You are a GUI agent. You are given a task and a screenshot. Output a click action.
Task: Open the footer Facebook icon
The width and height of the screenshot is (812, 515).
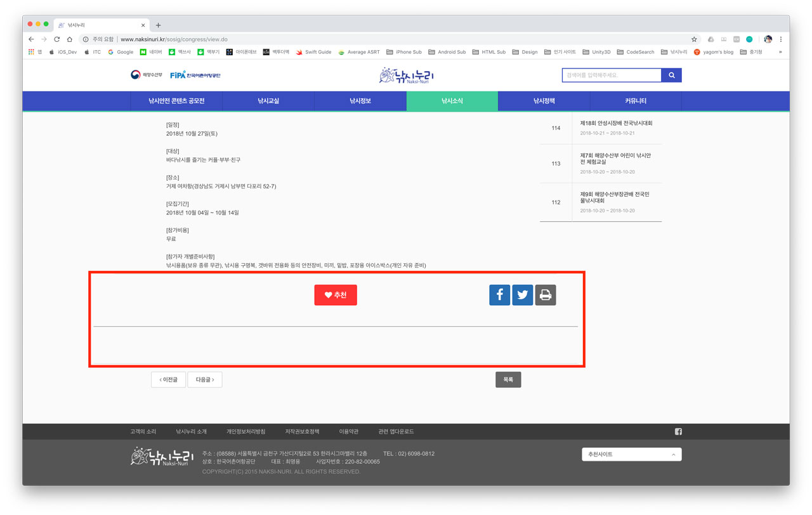pos(678,432)
